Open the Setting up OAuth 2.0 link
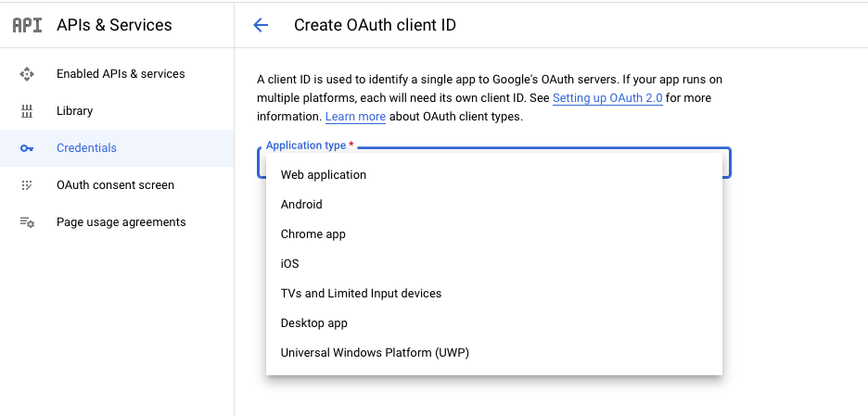The image size is (868, 416). tap(607, 98)
